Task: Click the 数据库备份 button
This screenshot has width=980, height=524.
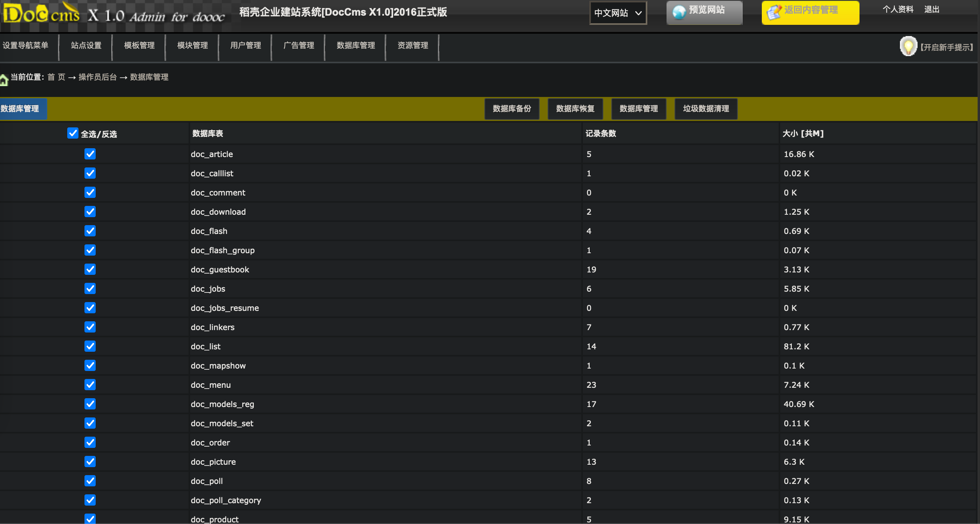Action: pos(512,109)
